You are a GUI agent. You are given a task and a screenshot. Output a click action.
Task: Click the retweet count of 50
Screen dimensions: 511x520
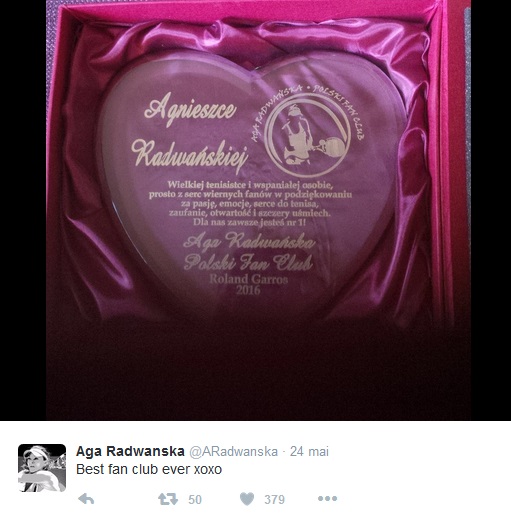pyautogui.click(x=195, y=499)
